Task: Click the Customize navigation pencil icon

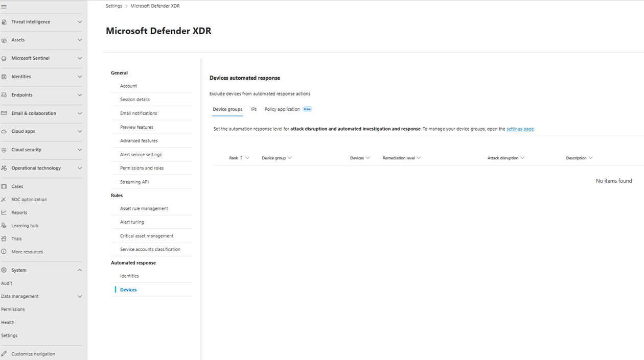Action: [x=4, y=354]
